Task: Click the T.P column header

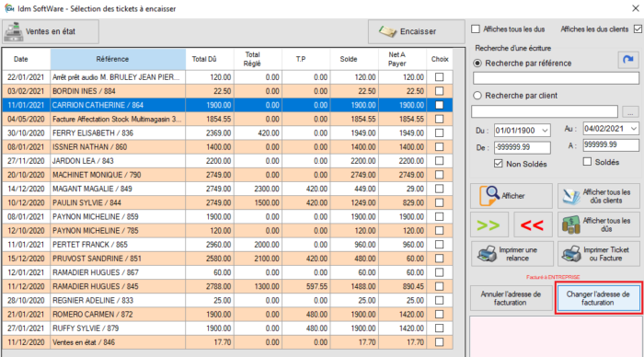Action: [x=306, y=59]
